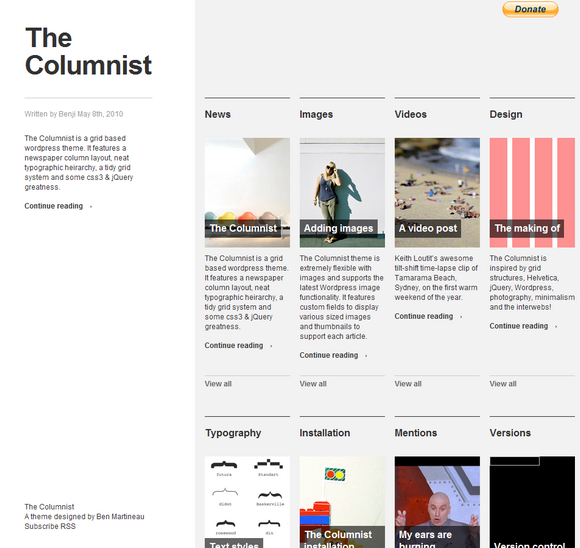This screenshot has height=548, width=580.
Task: Open the Images category heading
Action: [316, 114]
